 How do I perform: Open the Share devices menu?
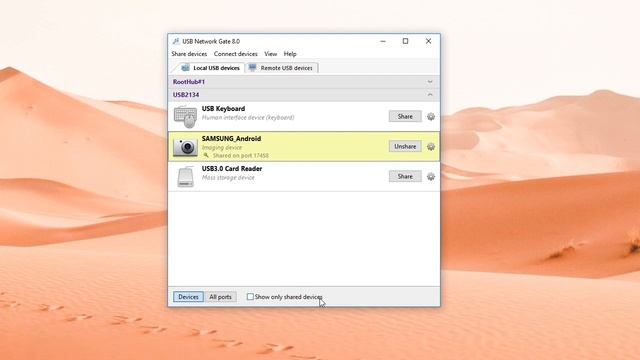189,54
